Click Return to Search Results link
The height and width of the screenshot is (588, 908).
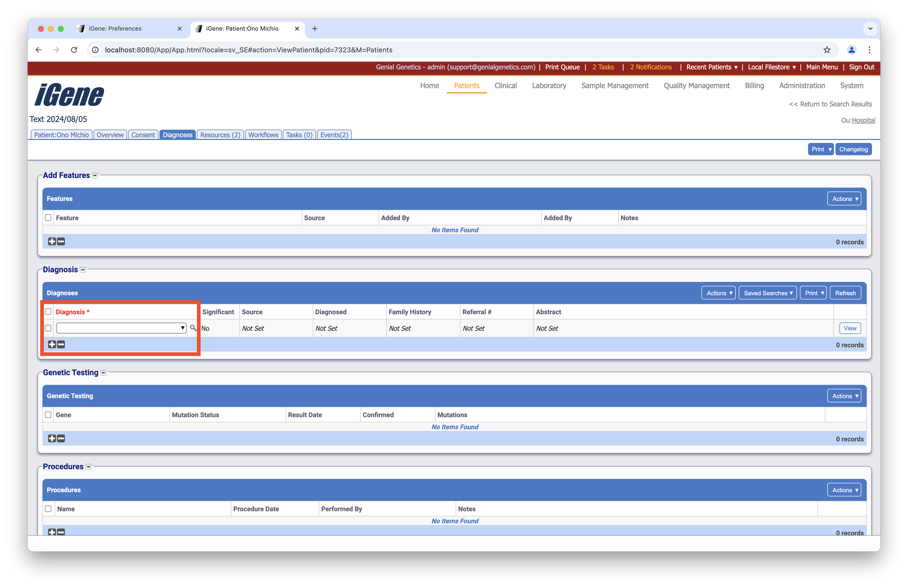(x=830, y=104)
